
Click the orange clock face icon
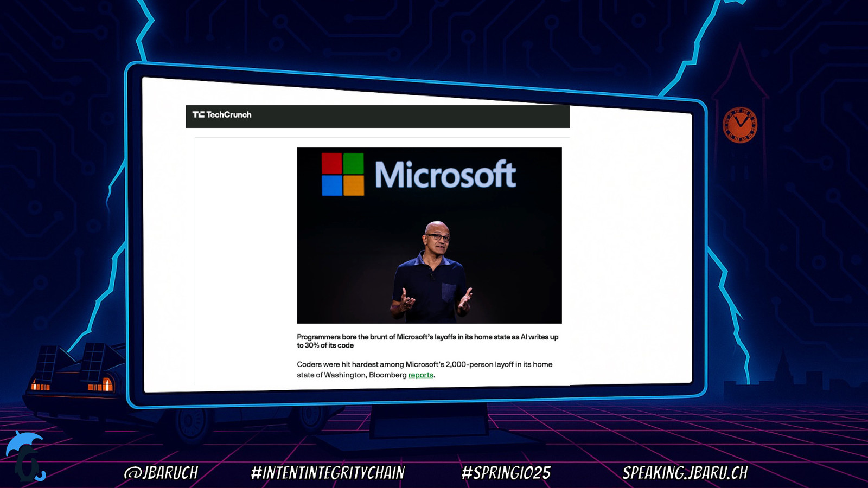(740, 125)
